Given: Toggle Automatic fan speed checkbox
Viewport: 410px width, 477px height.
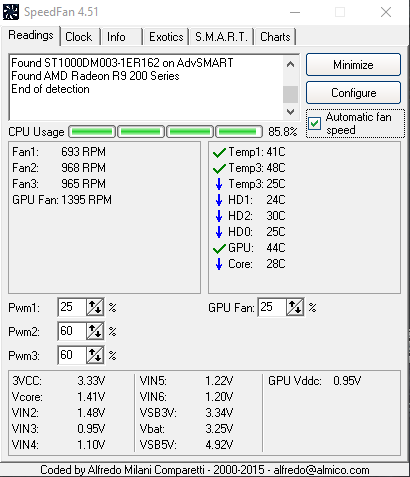Looking at the screenshot, I should click(315, 123).
